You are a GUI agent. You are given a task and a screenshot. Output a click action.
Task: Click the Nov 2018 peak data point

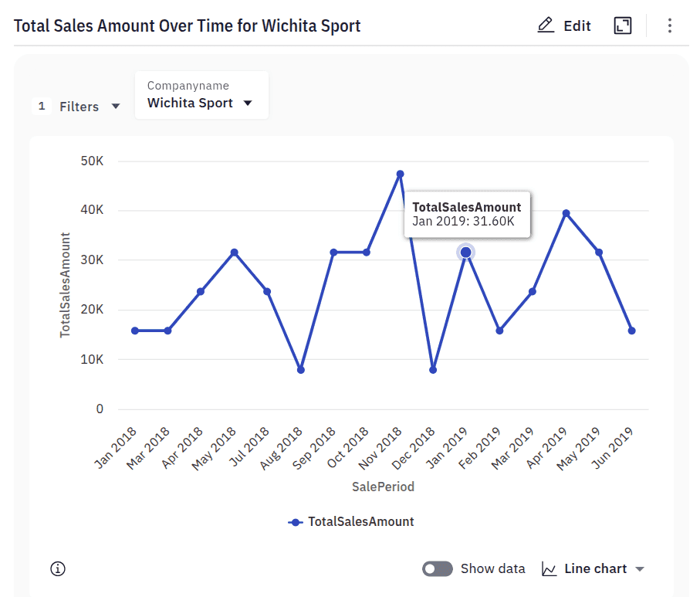400,174
